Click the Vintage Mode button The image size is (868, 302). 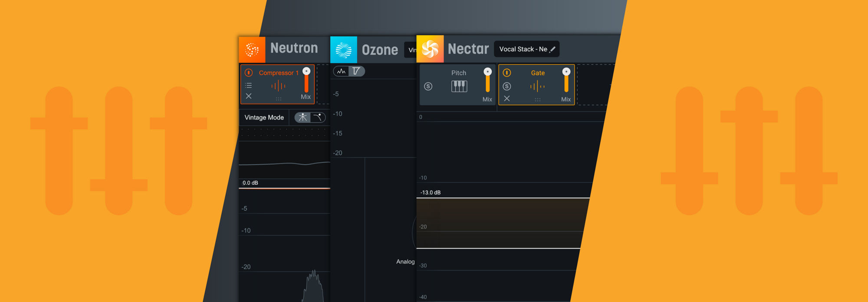click(264, 117)
